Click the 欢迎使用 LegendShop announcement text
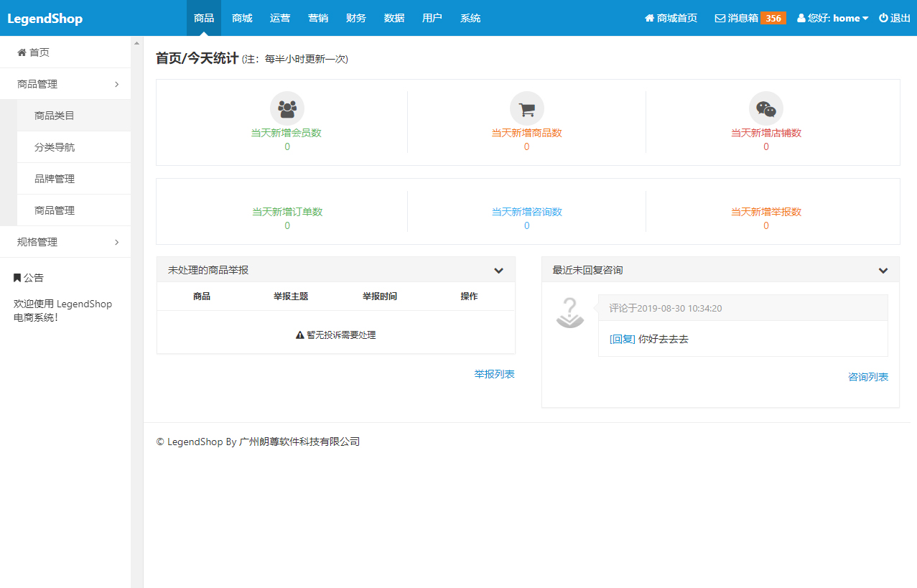Viewport: 917px width, 588px height. click(63, 311)
